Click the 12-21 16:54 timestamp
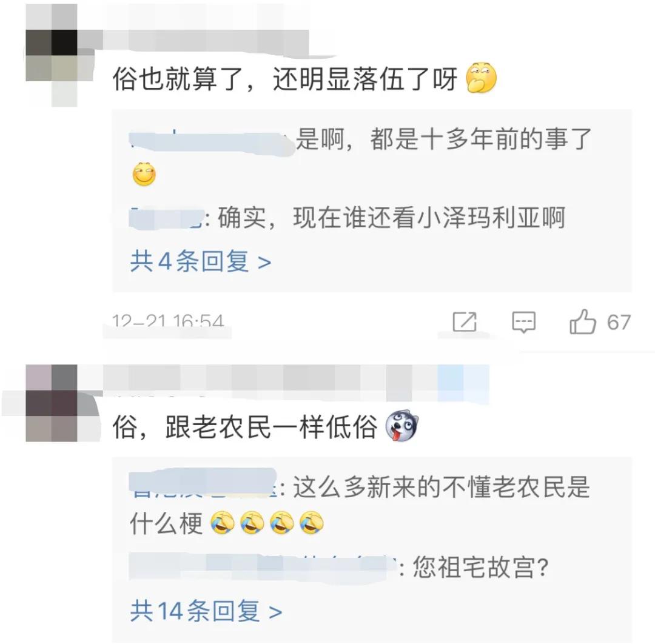The image size is (655, 644). [x=167, y=322]
